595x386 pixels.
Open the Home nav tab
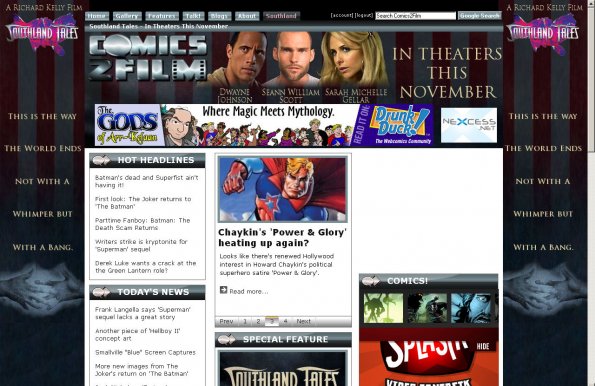click(97, 16)
